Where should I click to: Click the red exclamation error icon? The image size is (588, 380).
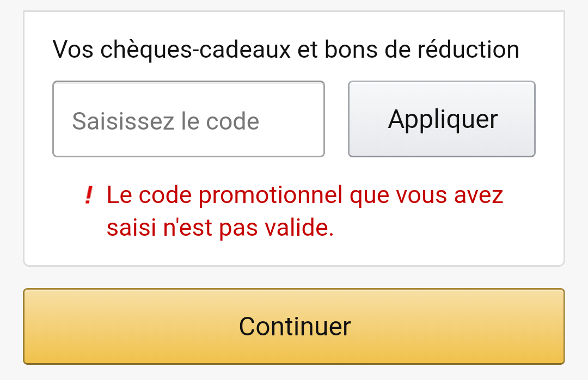[89, 195]
